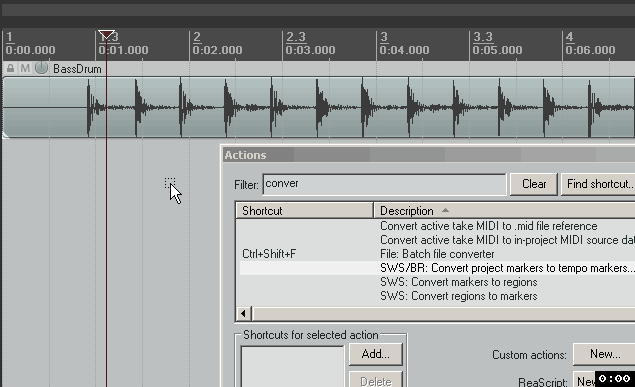The image size is (635, 387).
Task: Click the ruler at 0:02.000
Action: [x=217, y=50]
